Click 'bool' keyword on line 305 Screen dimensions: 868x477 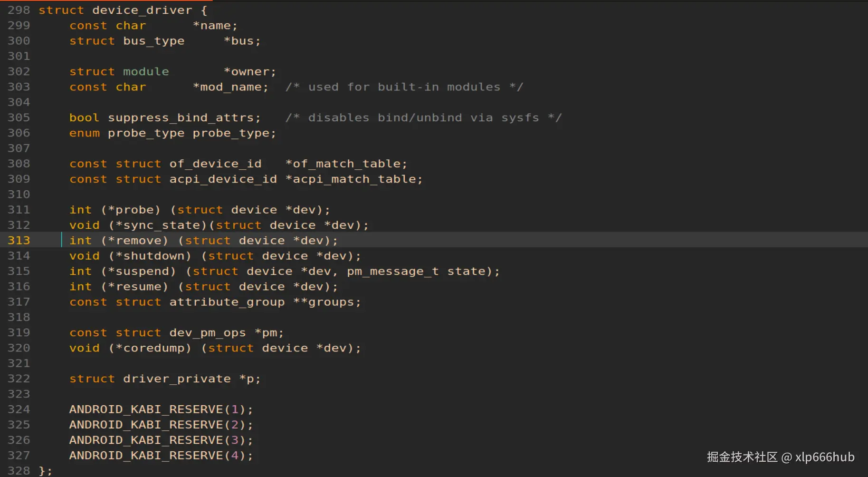[85, 117]
